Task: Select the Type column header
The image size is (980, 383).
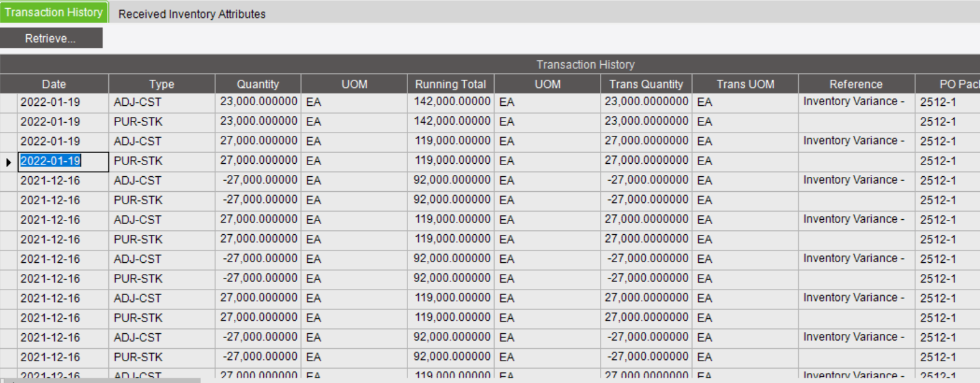Action: pyautogui.click(x=162, y=84)
